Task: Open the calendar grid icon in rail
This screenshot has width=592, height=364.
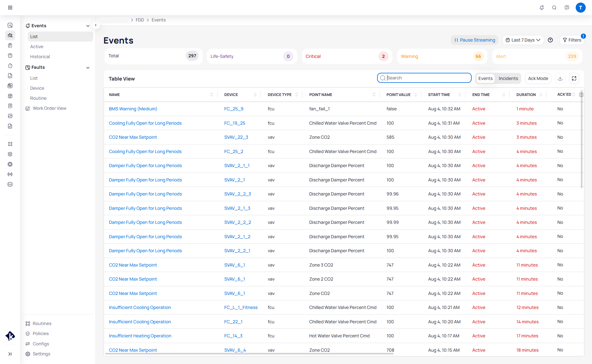Action: [x=10, y=56]
